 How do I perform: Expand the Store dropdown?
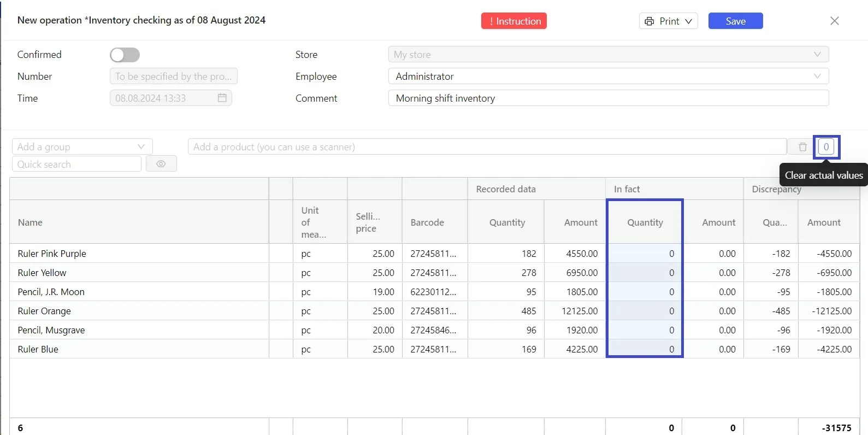pos(608,55)
